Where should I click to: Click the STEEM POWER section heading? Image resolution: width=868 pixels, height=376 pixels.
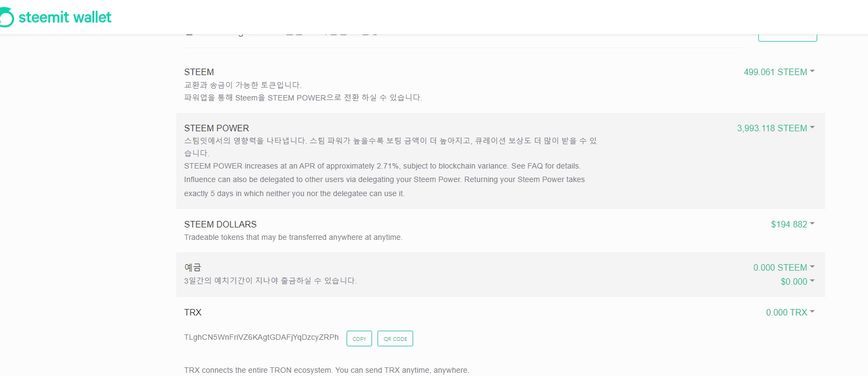(216, 128)
